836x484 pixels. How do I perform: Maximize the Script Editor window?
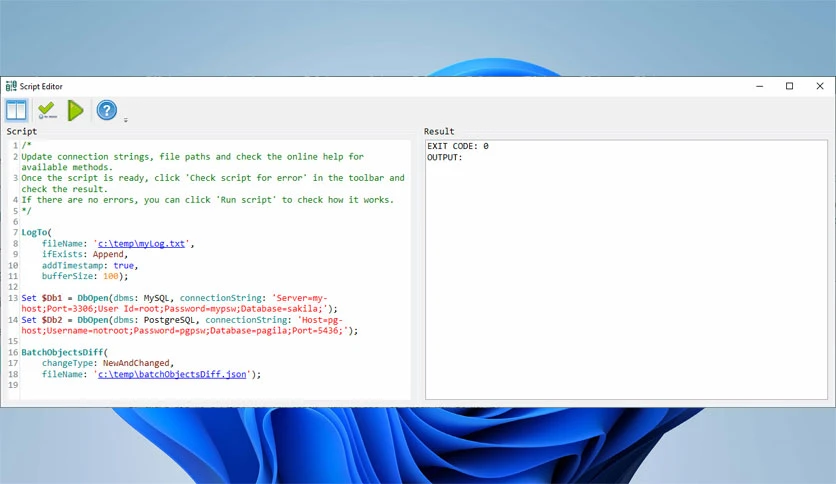790,86
